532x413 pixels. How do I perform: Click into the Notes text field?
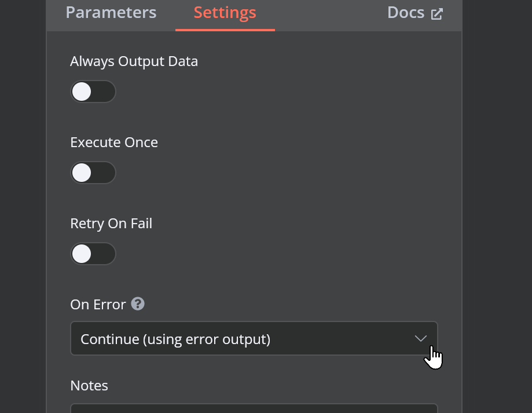(x=254, y=408)
